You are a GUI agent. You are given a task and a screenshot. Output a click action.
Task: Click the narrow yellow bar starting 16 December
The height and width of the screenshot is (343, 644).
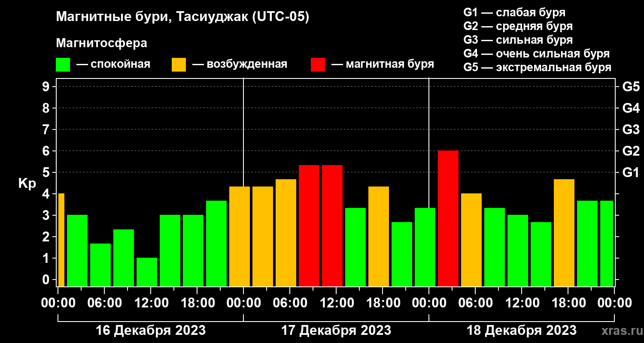pos(61,240)
